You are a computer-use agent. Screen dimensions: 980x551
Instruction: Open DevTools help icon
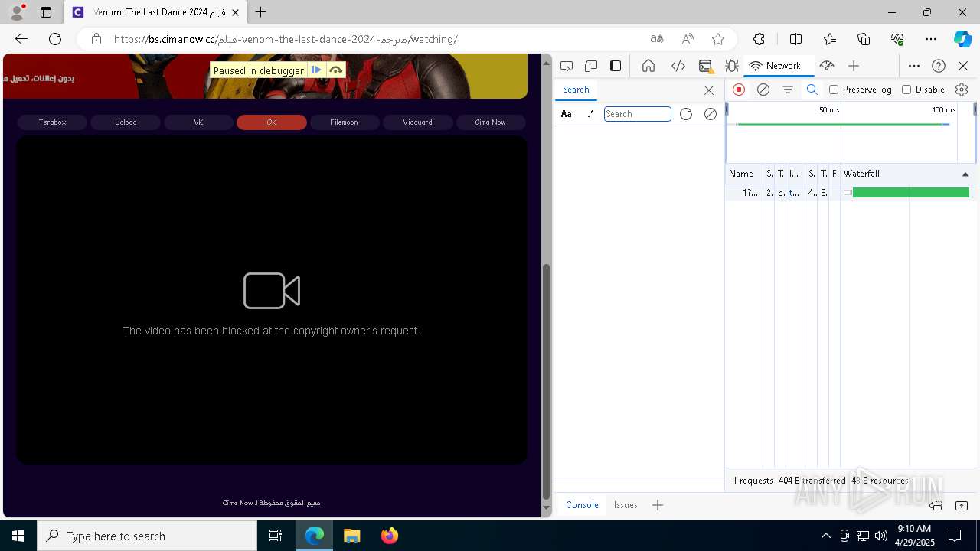pos(939,66)
